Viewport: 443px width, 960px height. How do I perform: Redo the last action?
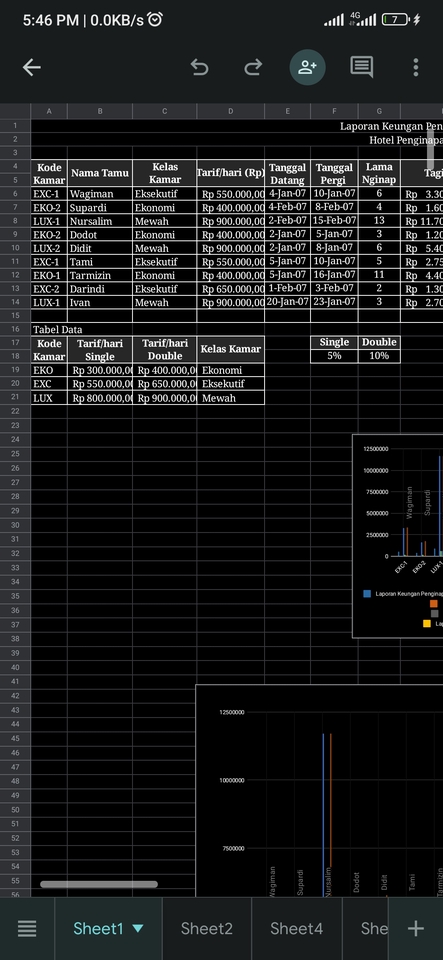click(253, 67)
